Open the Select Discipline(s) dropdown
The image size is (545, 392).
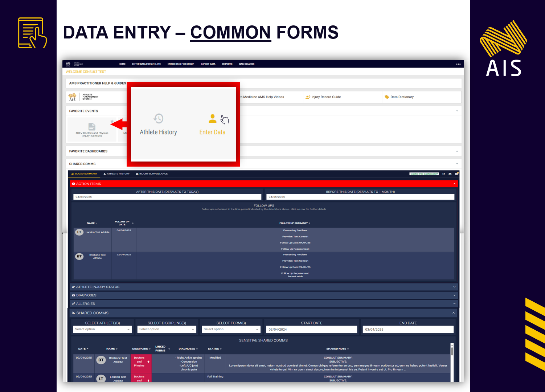click(167, 329)
